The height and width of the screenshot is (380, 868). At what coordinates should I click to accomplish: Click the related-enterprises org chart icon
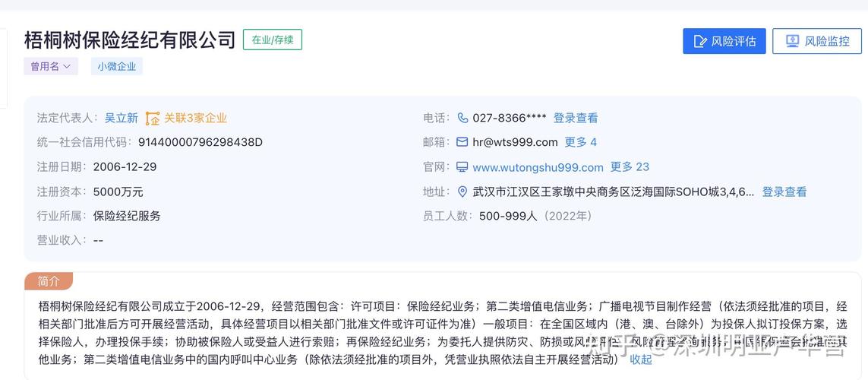coord(152,118)
